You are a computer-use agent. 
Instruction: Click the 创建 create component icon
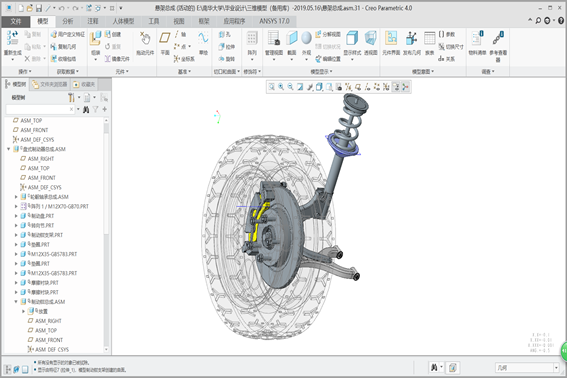point(108,34)
